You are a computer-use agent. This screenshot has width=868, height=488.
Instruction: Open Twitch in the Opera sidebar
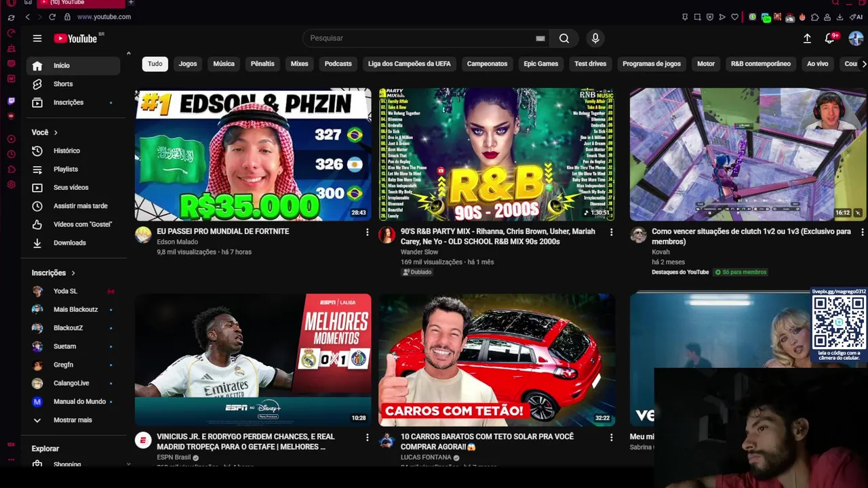pos(11,101)
